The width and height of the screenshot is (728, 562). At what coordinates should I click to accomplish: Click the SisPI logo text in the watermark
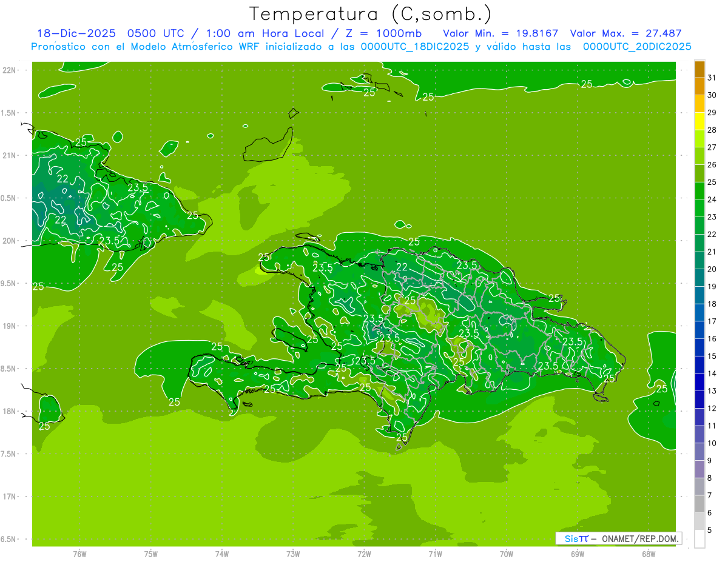click(576, 538)
